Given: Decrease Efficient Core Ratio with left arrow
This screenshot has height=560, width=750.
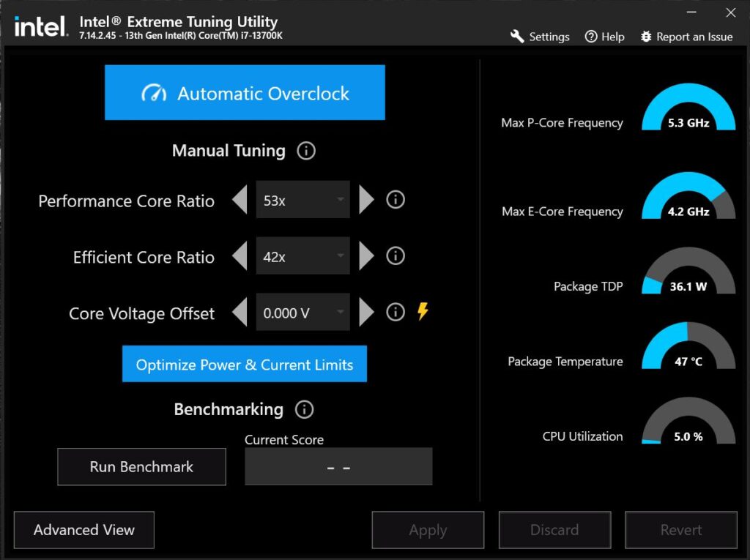Looking at the screenshot, I should [x=240, y=256].
